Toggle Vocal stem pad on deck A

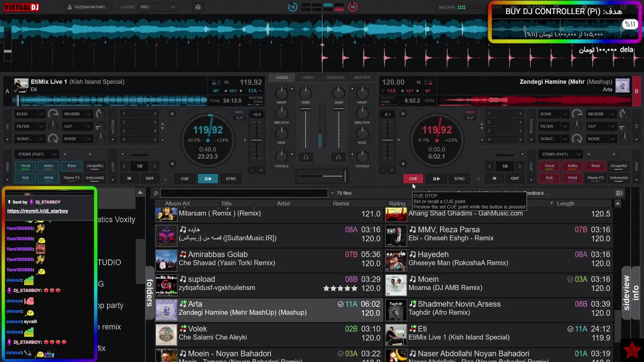coord(25,165)
